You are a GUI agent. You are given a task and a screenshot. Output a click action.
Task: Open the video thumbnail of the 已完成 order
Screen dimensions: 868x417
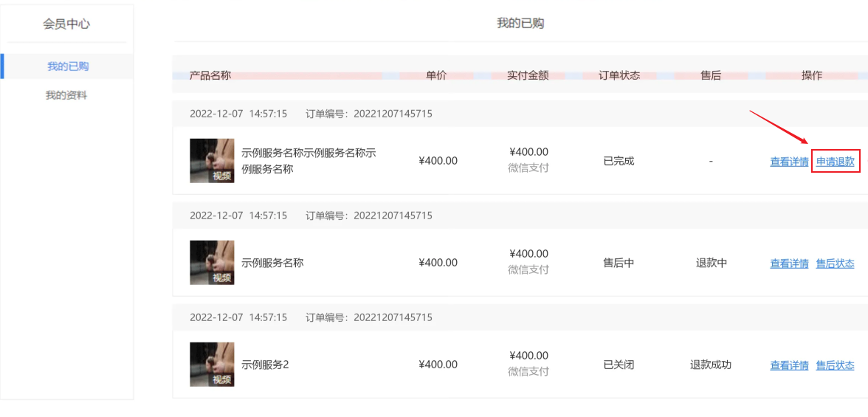(212, 161)
